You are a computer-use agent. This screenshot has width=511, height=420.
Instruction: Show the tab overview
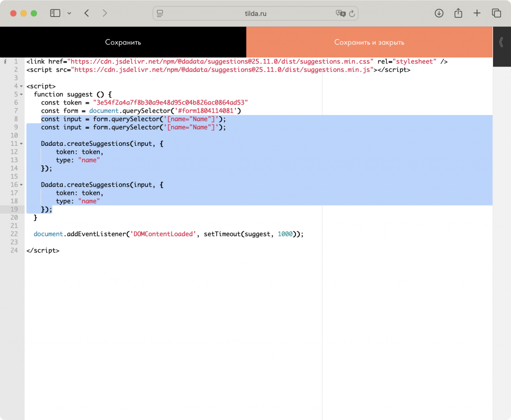coord(496,13)
